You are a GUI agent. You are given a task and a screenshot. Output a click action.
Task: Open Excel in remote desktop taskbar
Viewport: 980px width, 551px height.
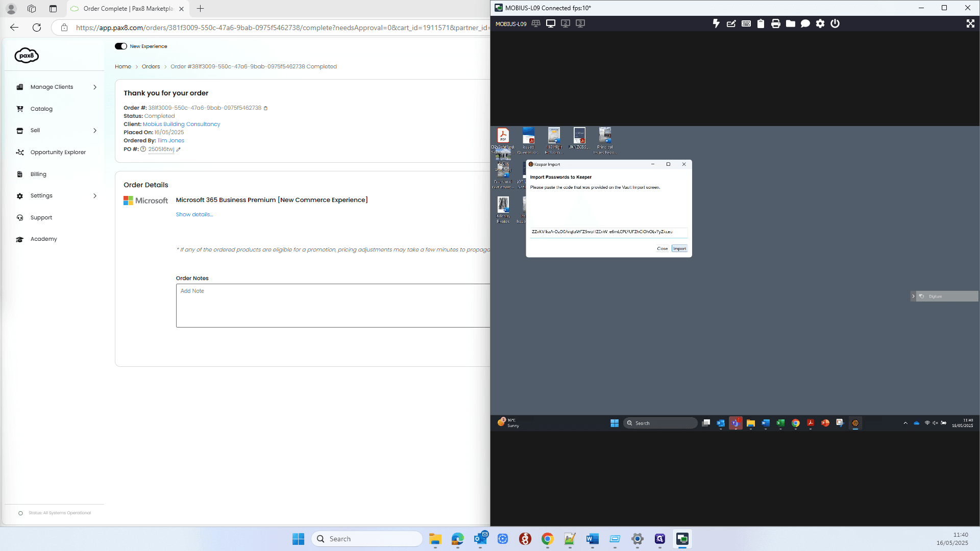point(780,423)
